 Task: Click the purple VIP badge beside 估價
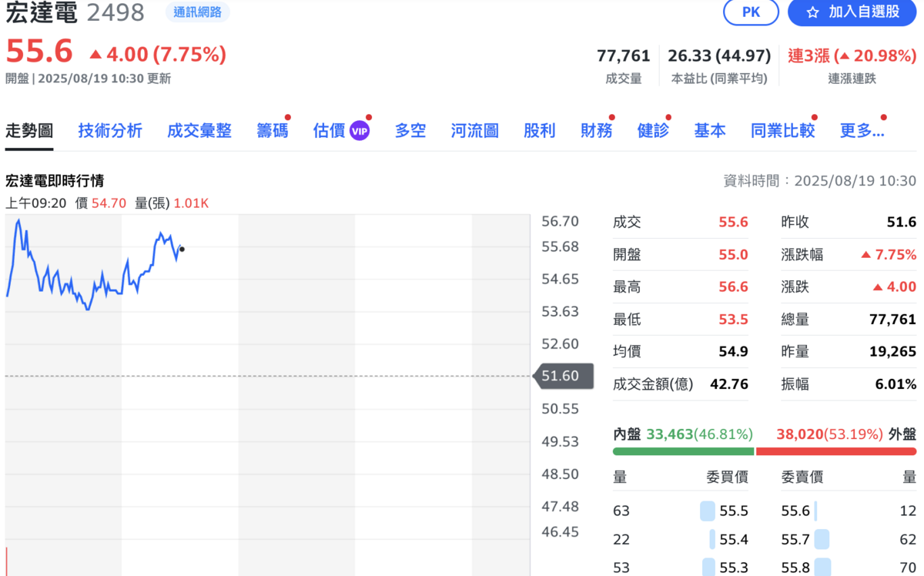click(360, 131)
